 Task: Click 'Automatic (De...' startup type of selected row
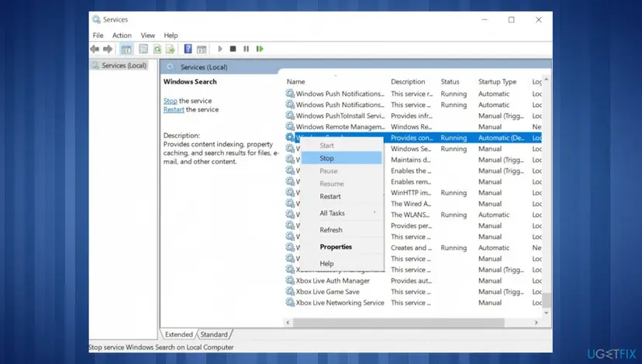click(x=501, y=138)
